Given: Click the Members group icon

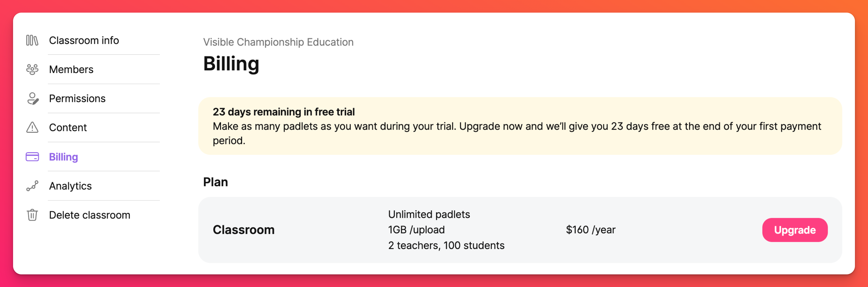Looking at the screenshot, I should 32,69.
